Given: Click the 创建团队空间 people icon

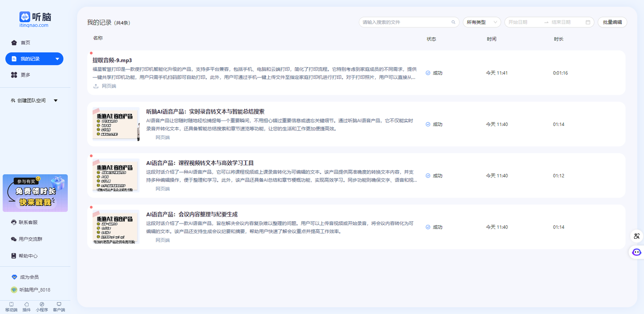Looking at the screenshot, I should click(13, 100).
